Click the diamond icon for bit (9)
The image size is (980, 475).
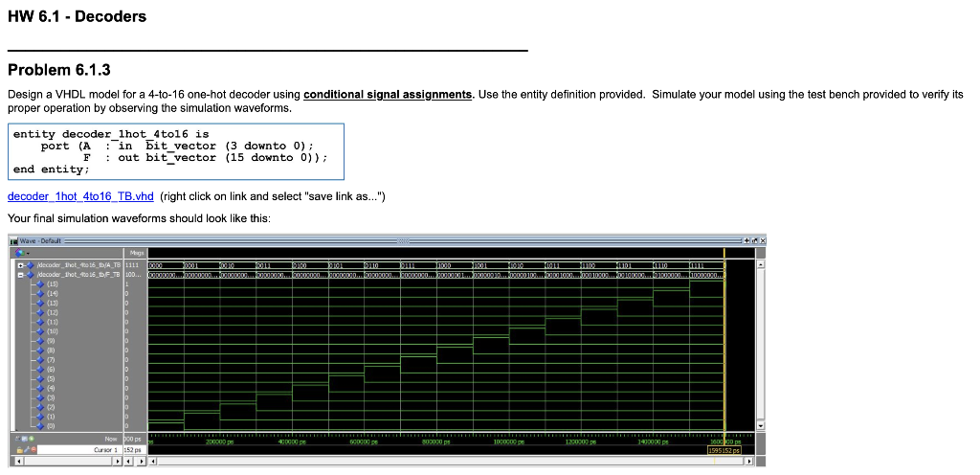[x=40, y=341]
